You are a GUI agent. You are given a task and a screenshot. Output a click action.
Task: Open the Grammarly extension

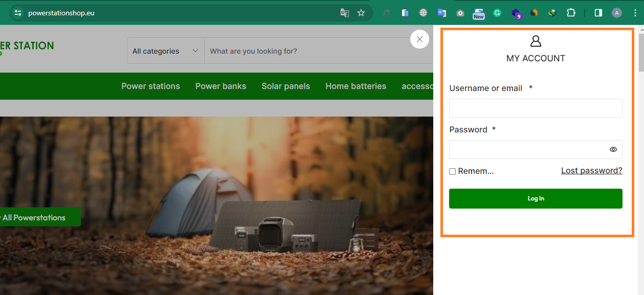[497, 13]
